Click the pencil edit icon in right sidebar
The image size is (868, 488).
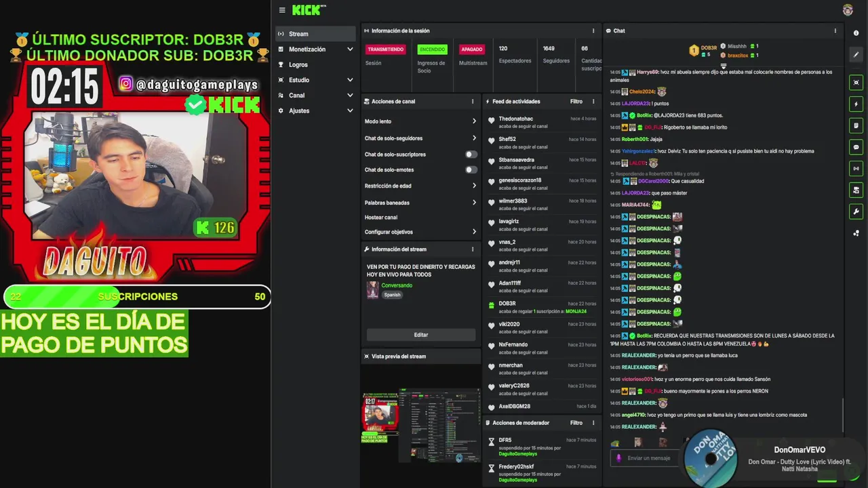[856, 54]
